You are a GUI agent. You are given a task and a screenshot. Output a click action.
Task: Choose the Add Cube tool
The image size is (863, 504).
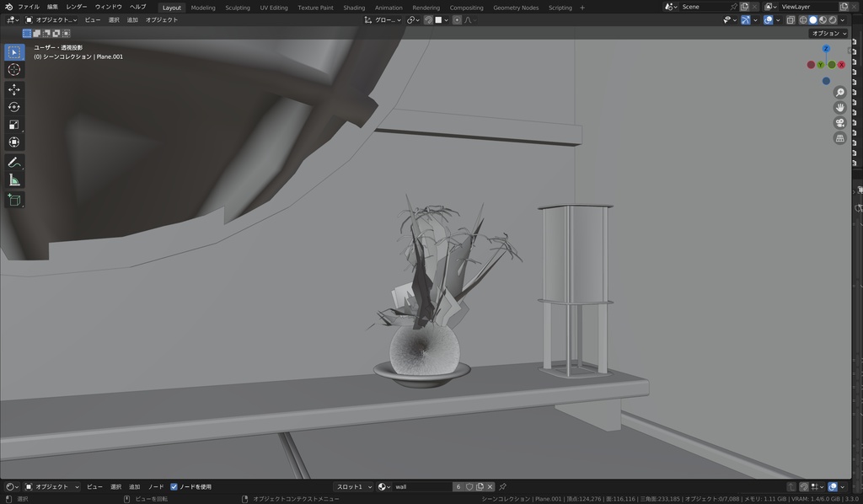tap(14, 200)
